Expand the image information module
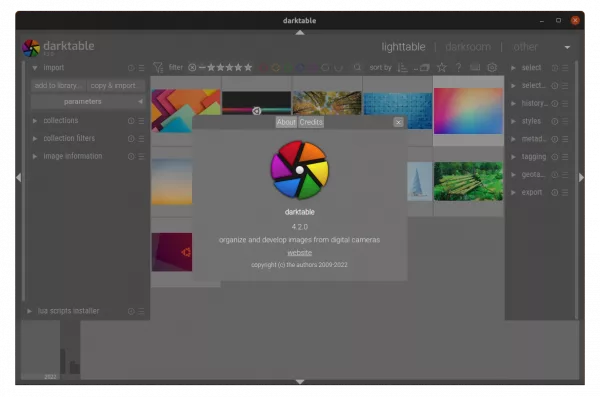This screenshot has width=600, height=397. (35, 156)
